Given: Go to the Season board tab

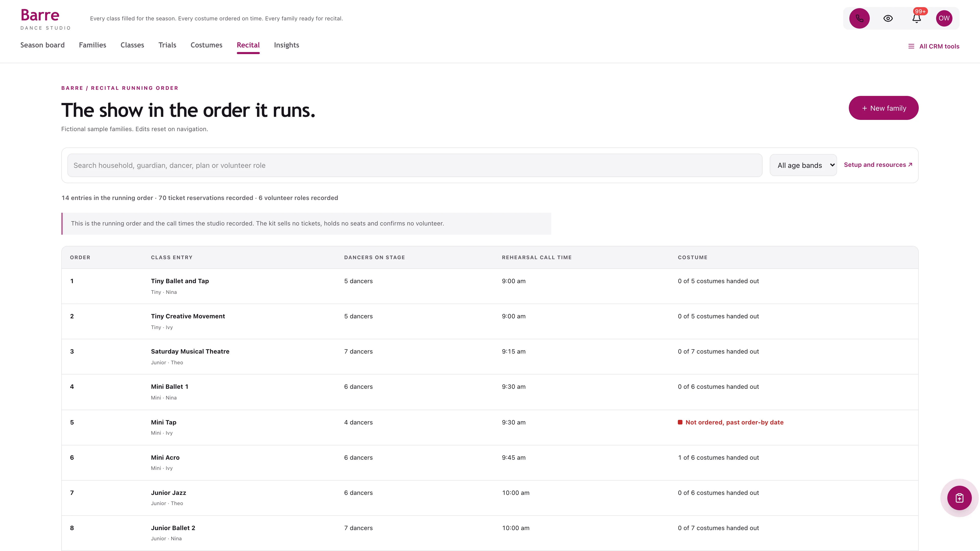Looking at the screenshot, I should (42, 45).
